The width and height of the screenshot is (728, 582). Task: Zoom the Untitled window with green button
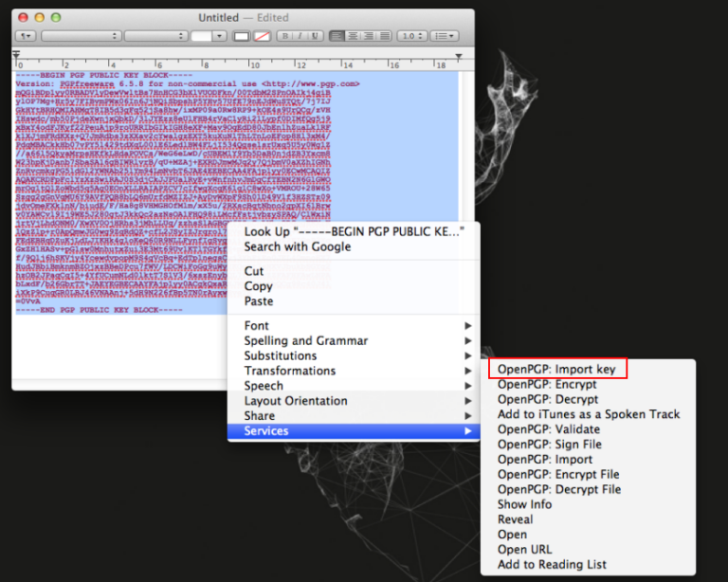(56, 18)
